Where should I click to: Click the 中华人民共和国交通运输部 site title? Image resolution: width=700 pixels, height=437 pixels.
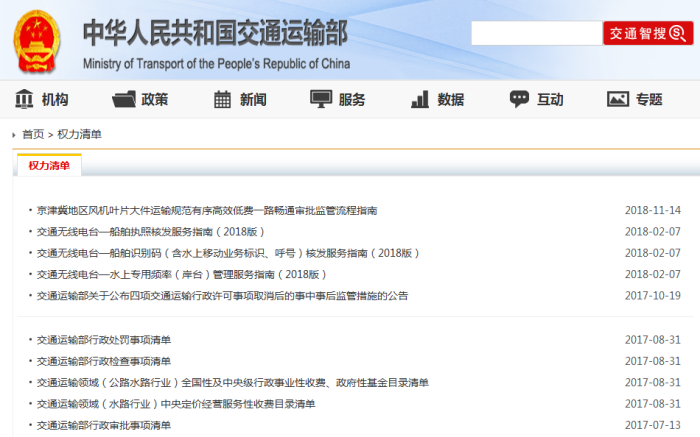(215, 33)
